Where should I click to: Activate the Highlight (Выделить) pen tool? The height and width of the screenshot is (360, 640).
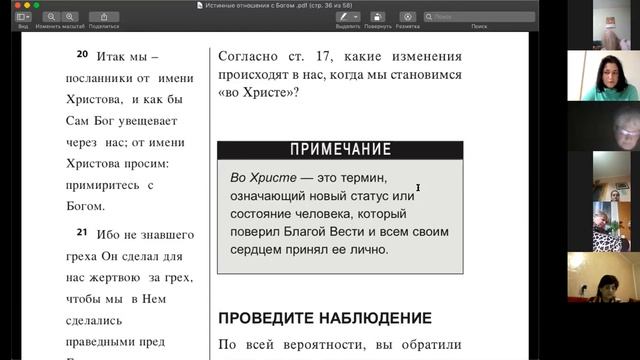(344, 17)
